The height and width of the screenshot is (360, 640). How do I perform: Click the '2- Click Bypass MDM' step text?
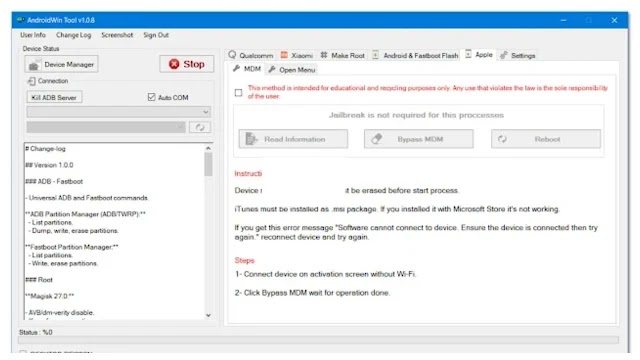coord(312,293)
